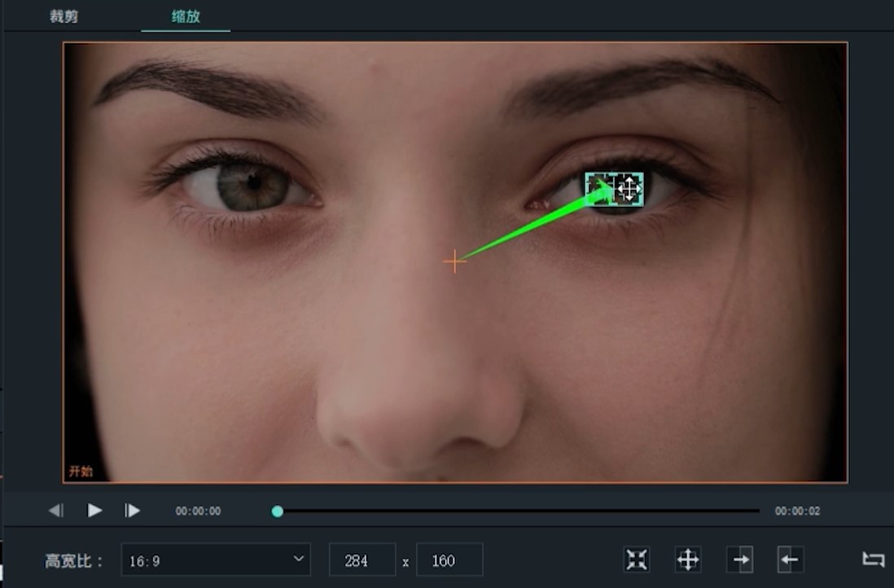Choose the pan right arrow icon

[x=739, y=559]
